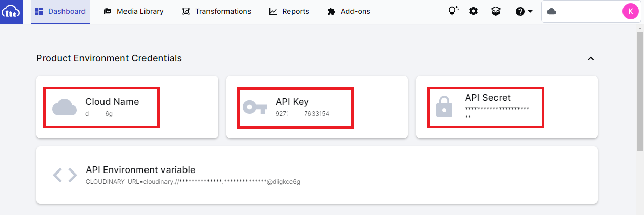Screen dimensions: 644x215
Task: Click the Reports chart icon
Action: click(273, 11)
